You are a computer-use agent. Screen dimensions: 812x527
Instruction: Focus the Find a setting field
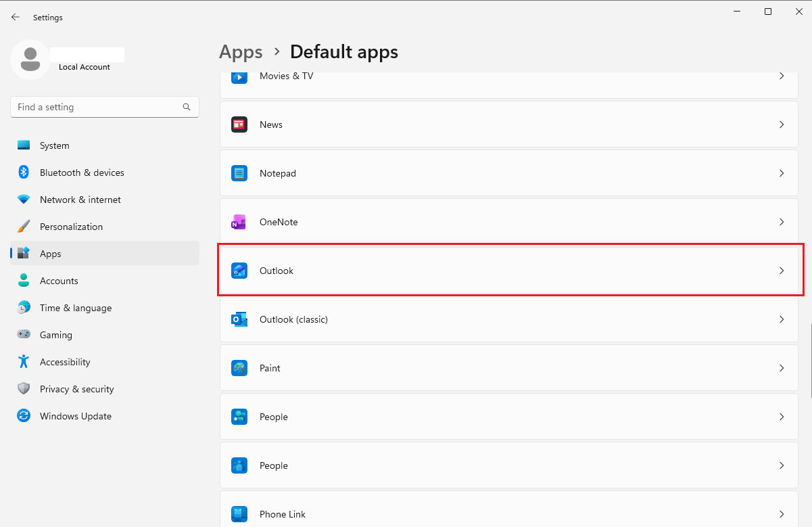pyautogui.click(x=105, y=107)
